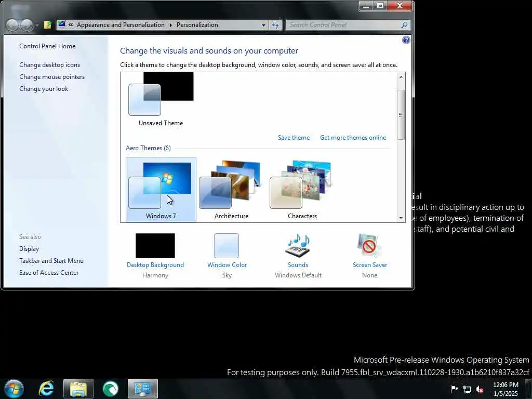This screenshot has height=399, width=532.
Task: Minimize the Personalization window
Action: click(x=366, y=6)
